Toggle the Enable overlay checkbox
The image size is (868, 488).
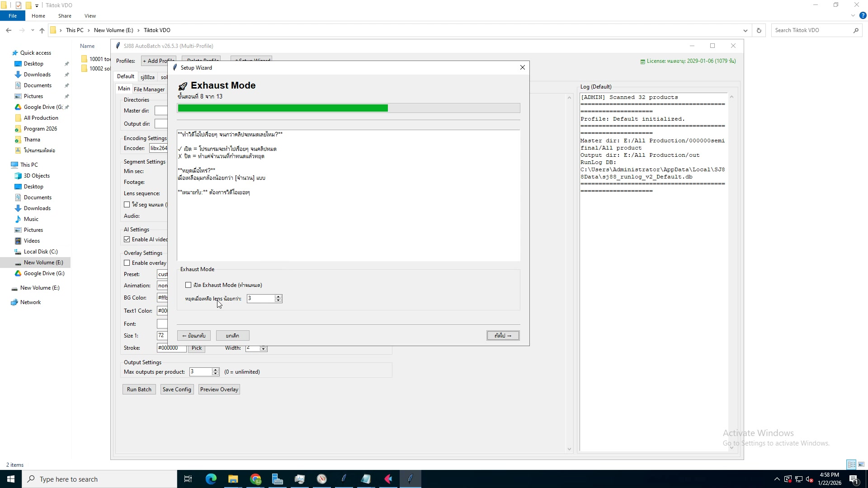tap(127, 263)
